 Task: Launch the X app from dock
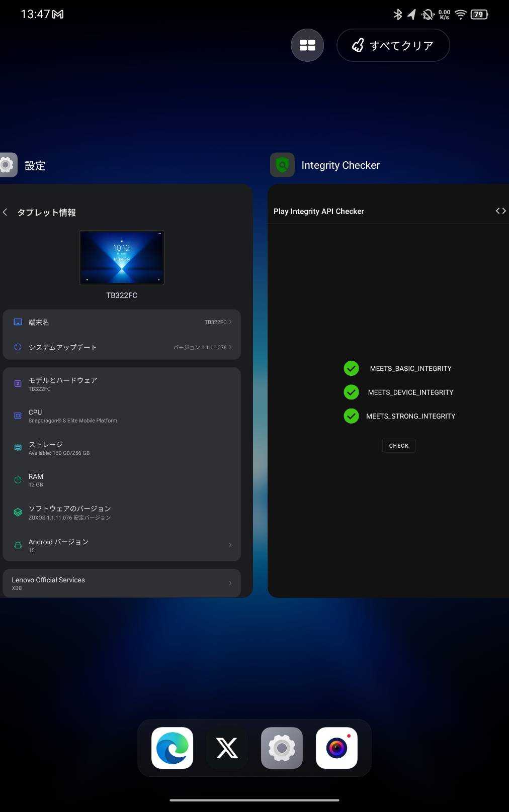pyautogui.click(x=227, y=748)
